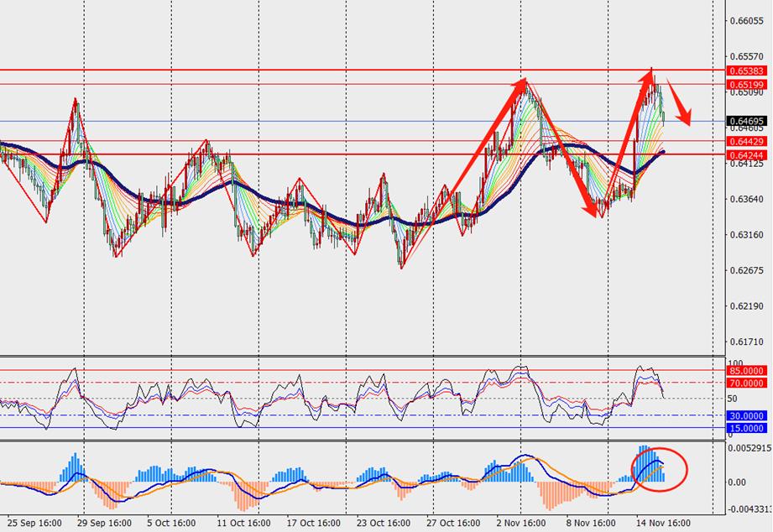This screenshot has height=532, width=773.
Task: Click the 17 Oct 16:00 time label
Action: coord(314,523)
